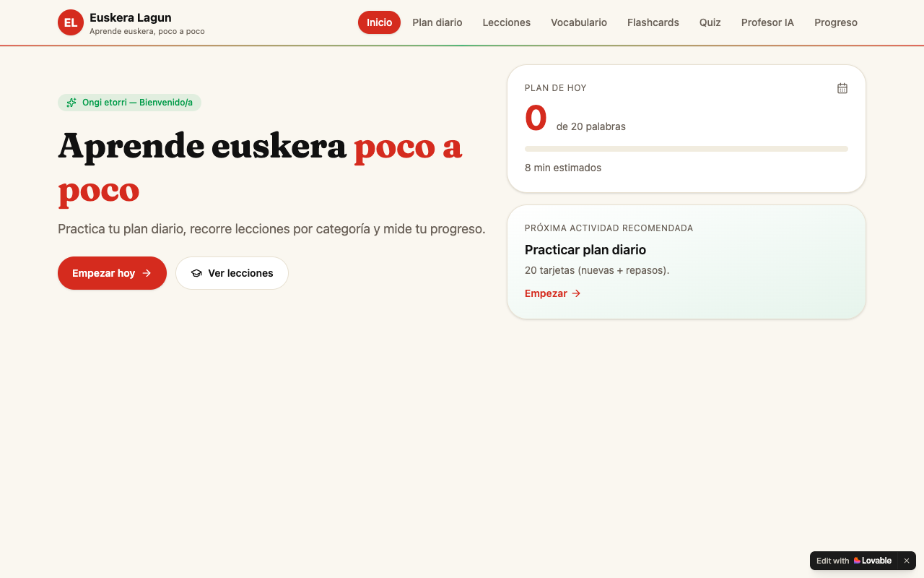Viewport: 924px width, 578px height.
Task: Open the Flashcards tab
Action: (653, 22)
